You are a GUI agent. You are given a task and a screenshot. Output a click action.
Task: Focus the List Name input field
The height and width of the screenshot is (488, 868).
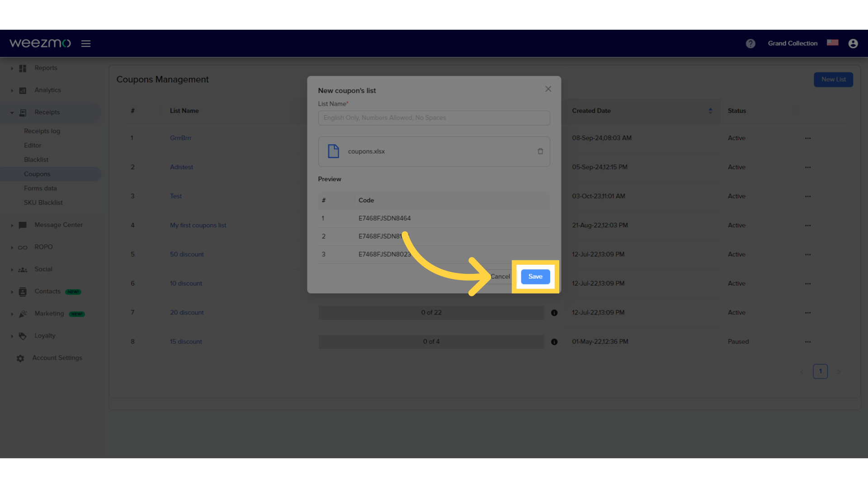tap(434, 118)
